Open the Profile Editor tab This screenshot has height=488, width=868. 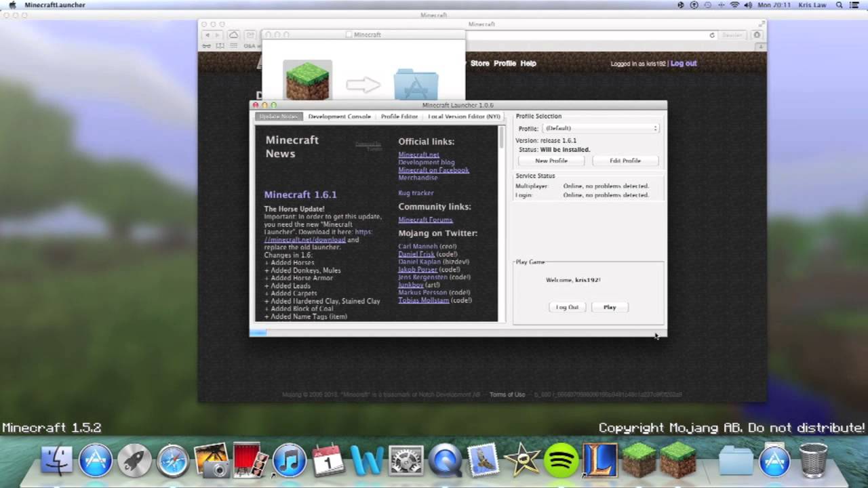[399, 117]
